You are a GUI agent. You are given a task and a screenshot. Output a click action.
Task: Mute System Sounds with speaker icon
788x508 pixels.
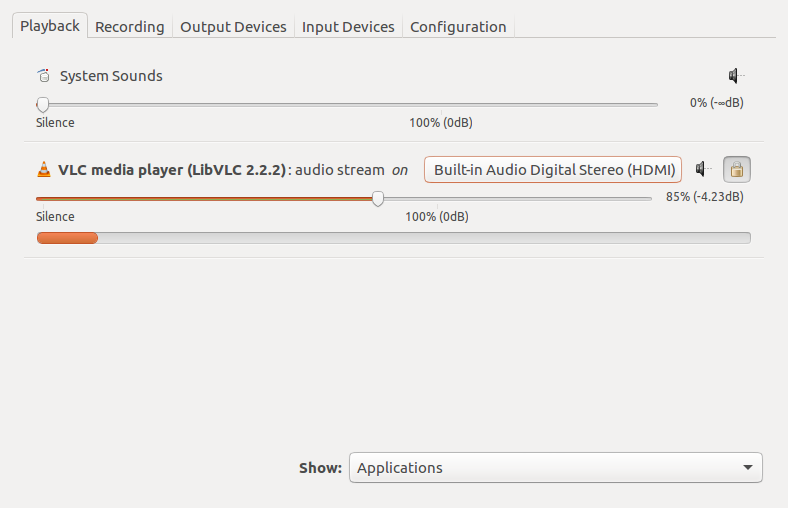(736, 76)
